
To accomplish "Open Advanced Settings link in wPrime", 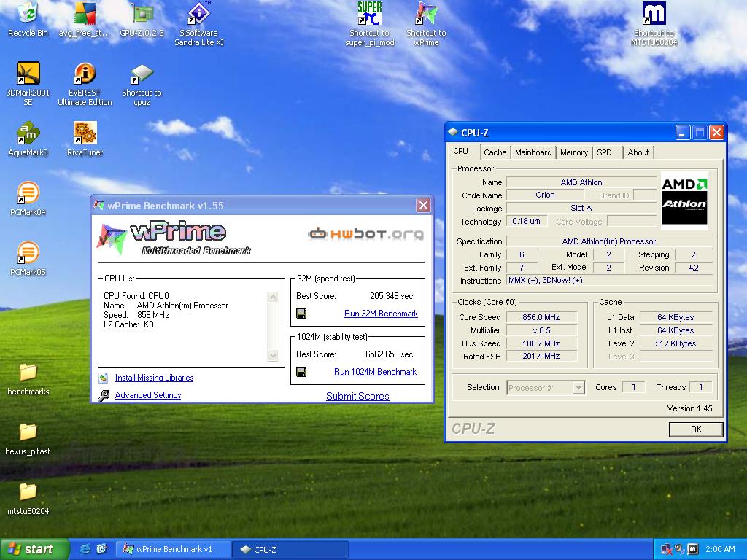I will 147,395.
